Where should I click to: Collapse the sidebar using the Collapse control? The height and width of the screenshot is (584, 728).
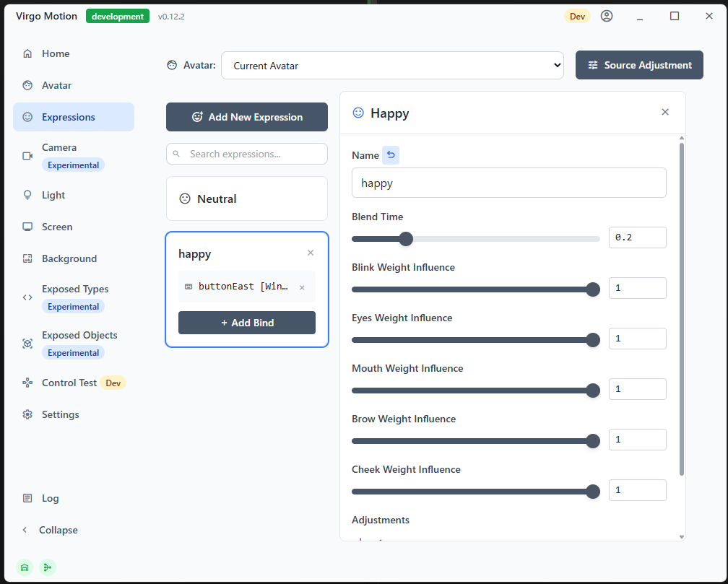coord(49,530)
